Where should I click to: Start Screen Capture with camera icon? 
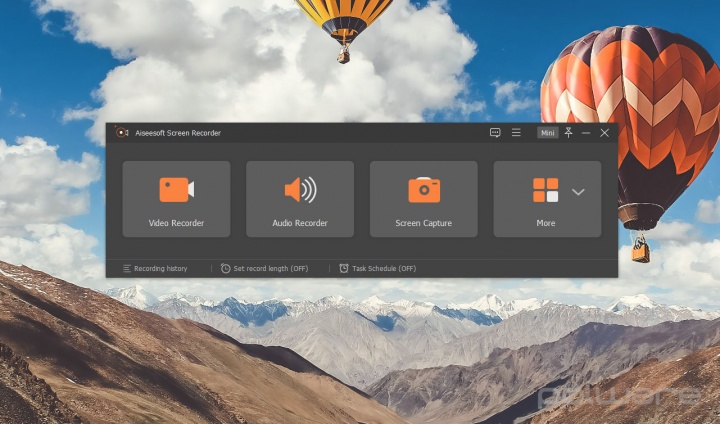[x=423, y=199]
